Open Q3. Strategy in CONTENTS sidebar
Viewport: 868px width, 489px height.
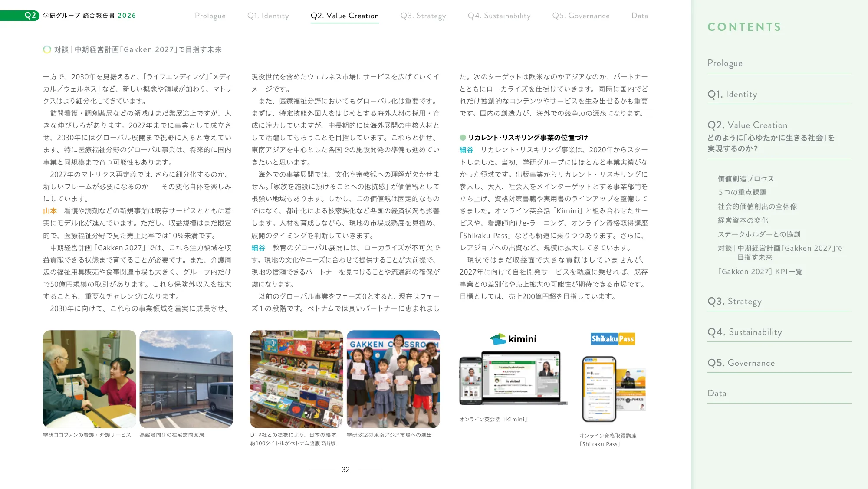click(734, 302)
